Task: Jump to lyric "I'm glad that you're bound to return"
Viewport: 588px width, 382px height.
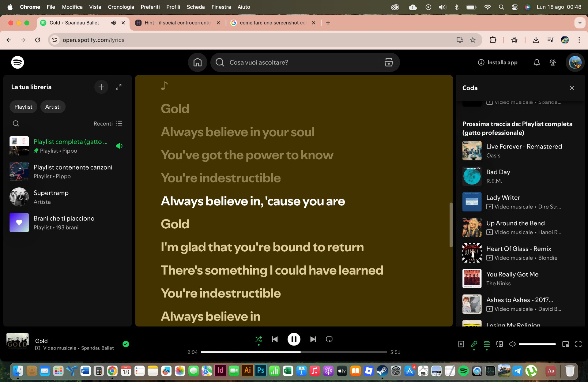Action: pyautogui.click(x=262, y=247)
